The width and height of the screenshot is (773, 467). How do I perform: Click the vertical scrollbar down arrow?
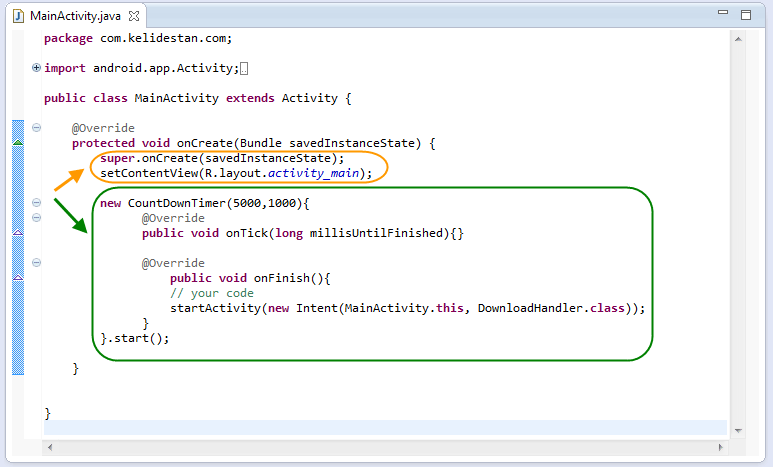[738, 431]
